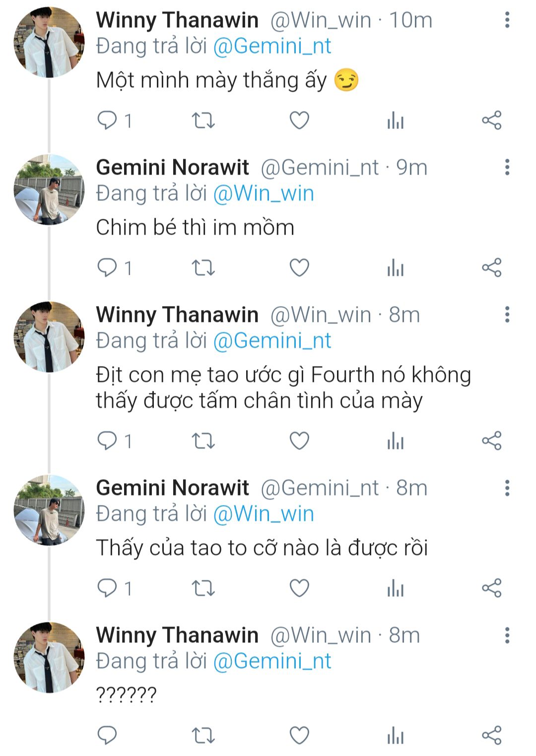
Task: View analytics of Gemini's 9m tweet
Action: coord(396,268)
